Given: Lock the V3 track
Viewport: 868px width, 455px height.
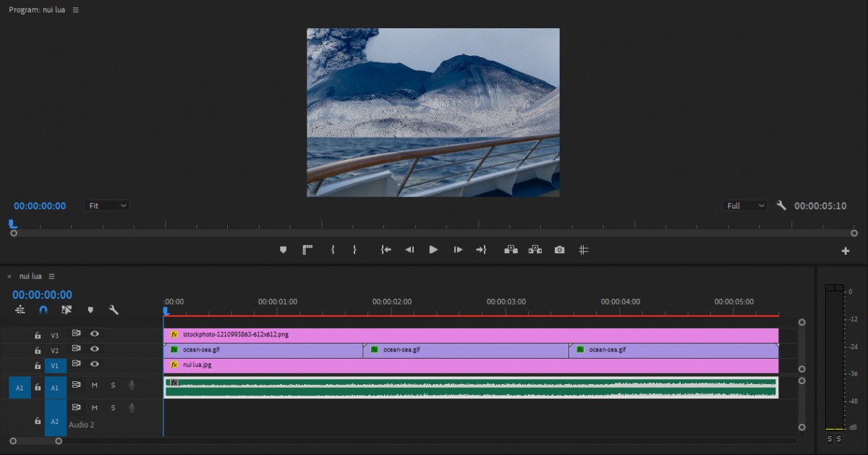Looking at the screenshot, I should pos(38,335).
